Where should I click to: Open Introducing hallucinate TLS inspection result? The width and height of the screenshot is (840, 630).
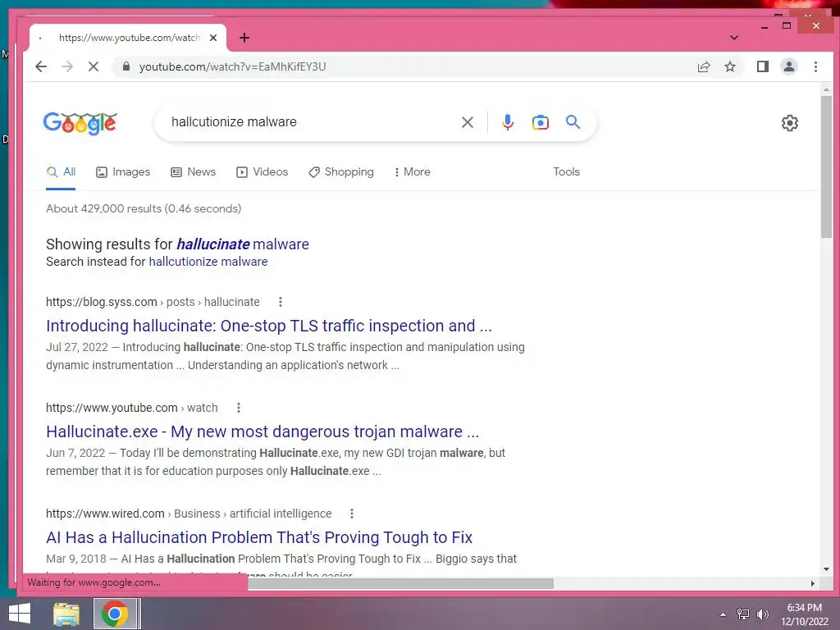(x=269, y=326)
